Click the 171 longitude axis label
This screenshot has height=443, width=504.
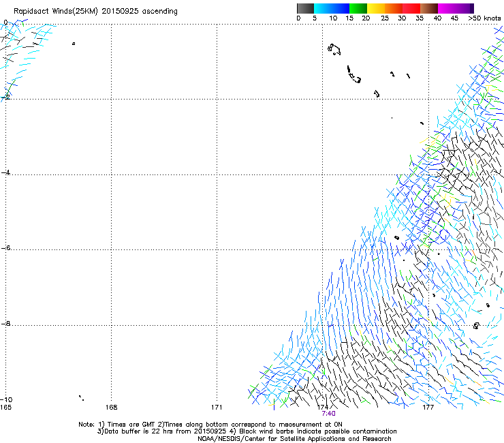tap(217, 408)
